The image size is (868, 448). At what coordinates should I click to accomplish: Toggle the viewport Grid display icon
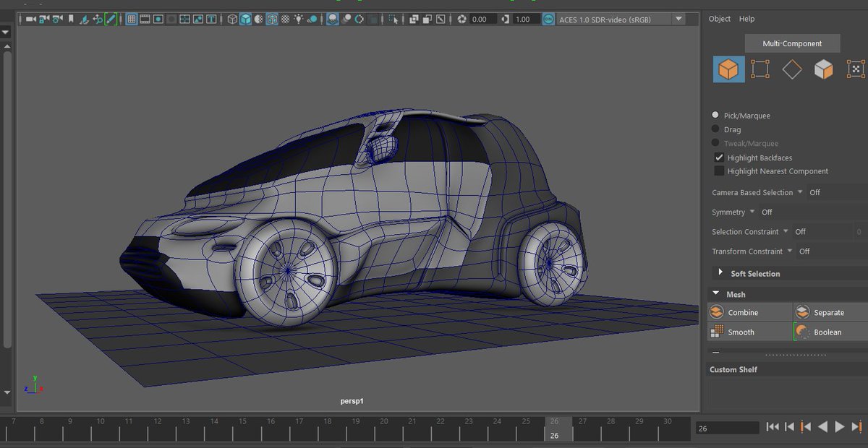[x=131, y=20]
